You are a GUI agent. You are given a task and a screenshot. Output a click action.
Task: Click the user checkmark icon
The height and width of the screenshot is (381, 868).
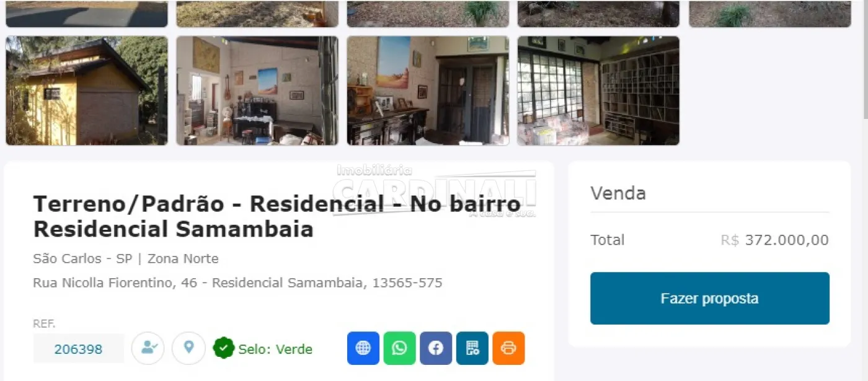pyautogui.click(x=148, y=348)
